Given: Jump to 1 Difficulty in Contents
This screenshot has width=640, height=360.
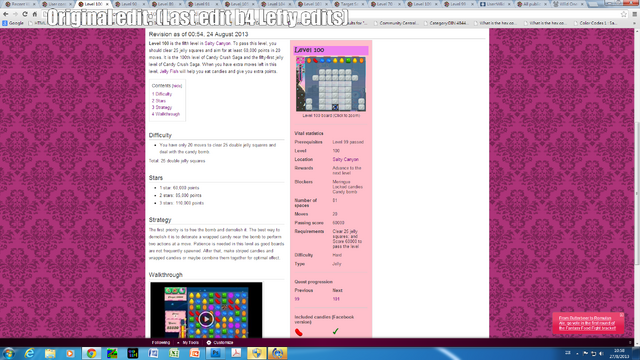Looking at the screenshot, I should 162,94.
